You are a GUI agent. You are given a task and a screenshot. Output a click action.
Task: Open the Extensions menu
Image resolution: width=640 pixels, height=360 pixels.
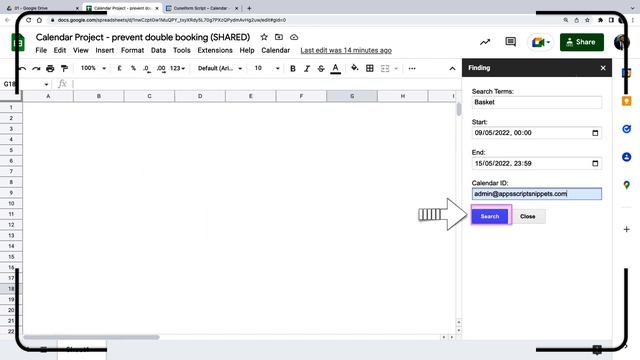[x=215, y=50]
